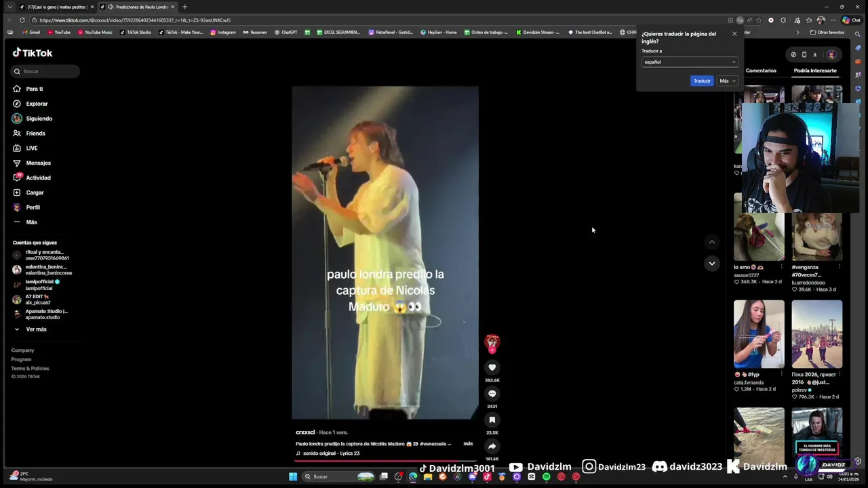Expand the video description with más
The image size is (868, 488).
coord(468,444)
